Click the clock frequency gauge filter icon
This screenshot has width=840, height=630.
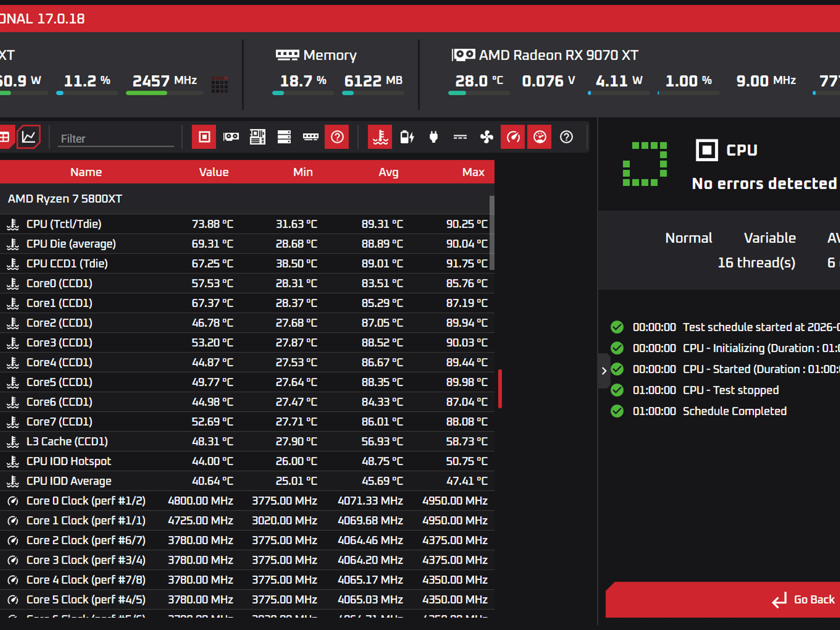point(513,137)
